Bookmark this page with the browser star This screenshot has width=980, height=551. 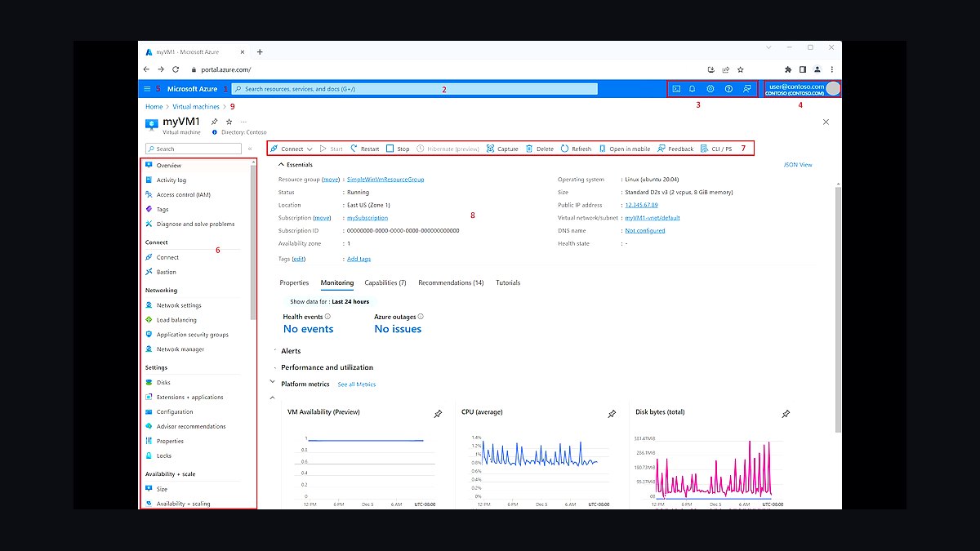tap(741, 70)
